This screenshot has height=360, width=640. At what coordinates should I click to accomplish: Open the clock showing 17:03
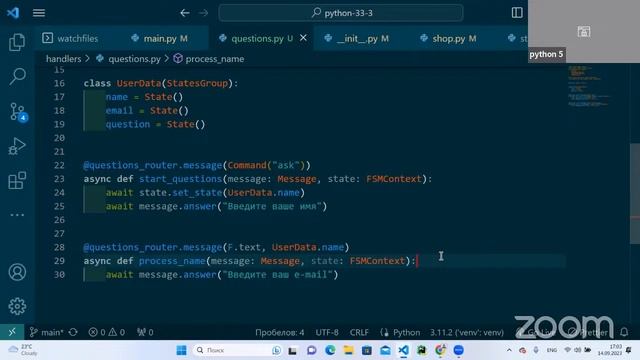tap(609, 350)
